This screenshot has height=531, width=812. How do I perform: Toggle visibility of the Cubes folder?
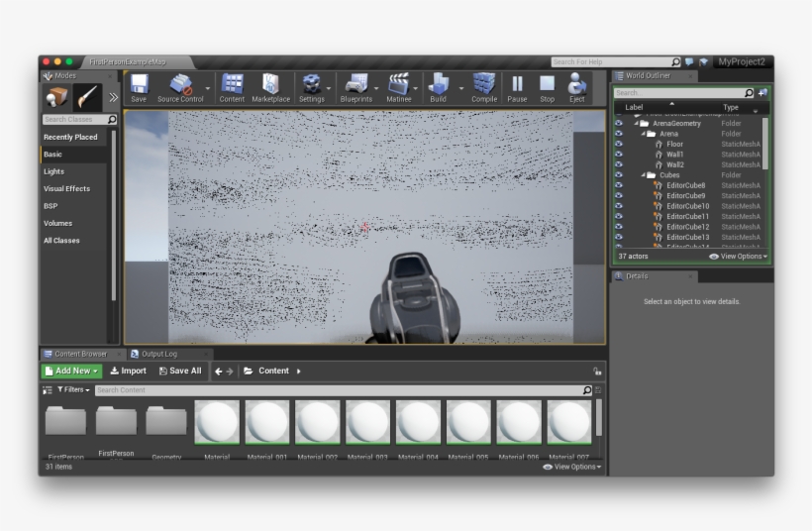point(618,175)
